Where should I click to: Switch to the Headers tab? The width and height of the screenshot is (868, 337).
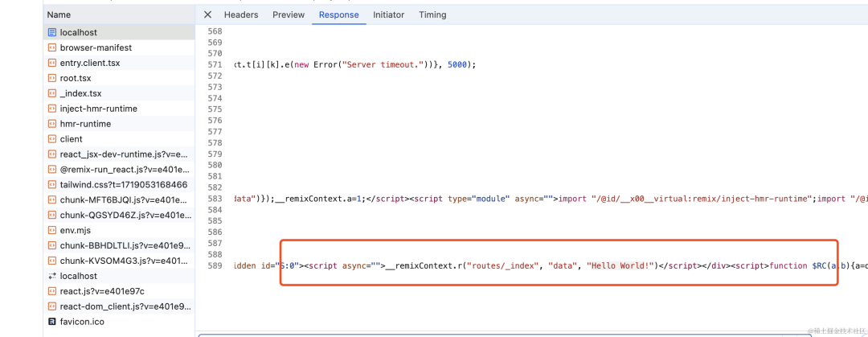click(x=241, y=15)
